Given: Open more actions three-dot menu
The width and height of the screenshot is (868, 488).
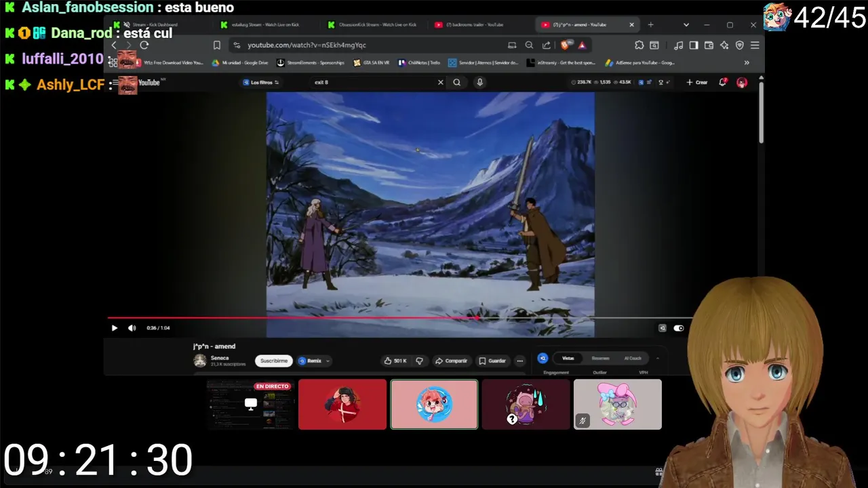Looking at the screenshot, I should pos(519,361).
